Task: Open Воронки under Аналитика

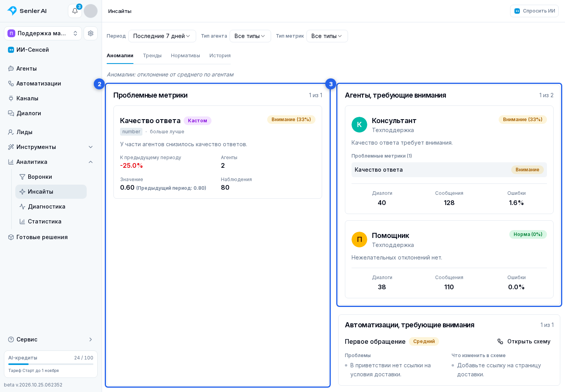Action: (51, 177)
